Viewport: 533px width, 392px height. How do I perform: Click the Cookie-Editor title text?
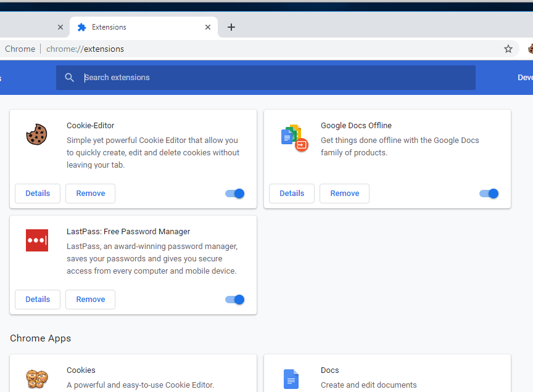coord(91,125)
